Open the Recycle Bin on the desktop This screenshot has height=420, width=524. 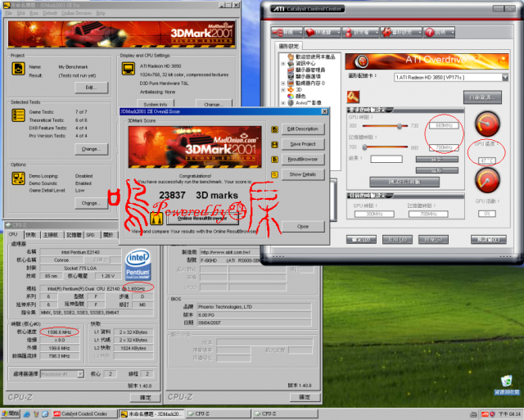[x=507, y=385]
